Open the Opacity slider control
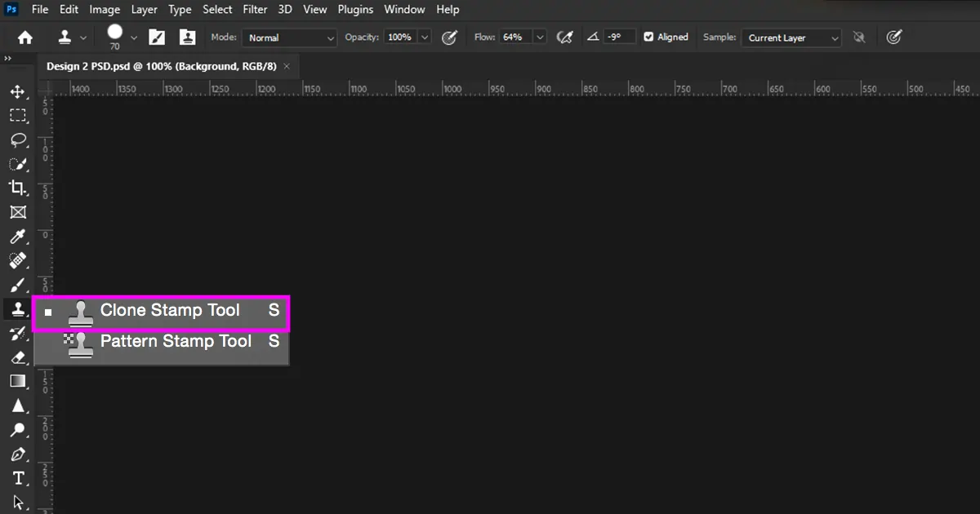The image size is (980, 514). 424,37
